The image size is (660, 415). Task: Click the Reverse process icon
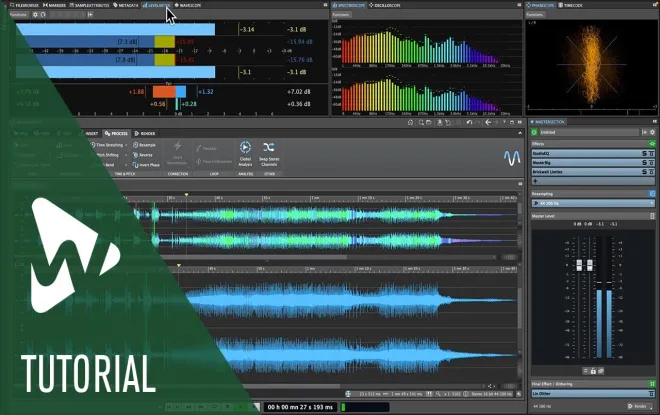click(135, 155)
